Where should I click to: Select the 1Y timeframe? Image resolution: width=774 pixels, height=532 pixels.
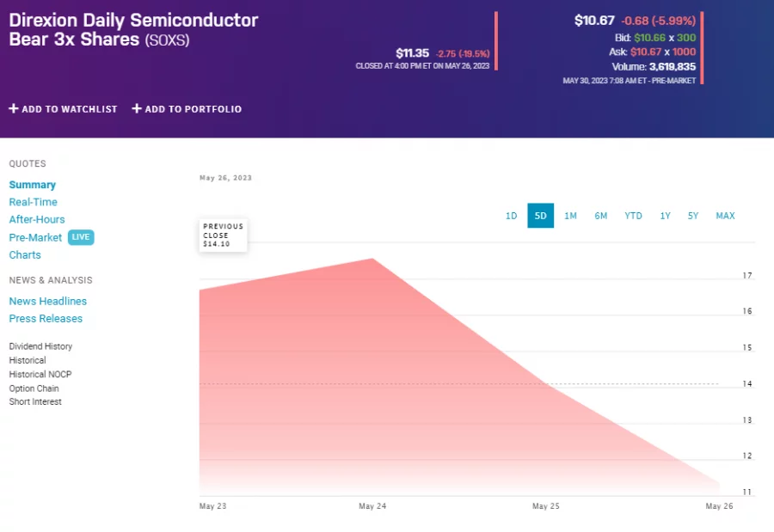click(x=664, y=216)
